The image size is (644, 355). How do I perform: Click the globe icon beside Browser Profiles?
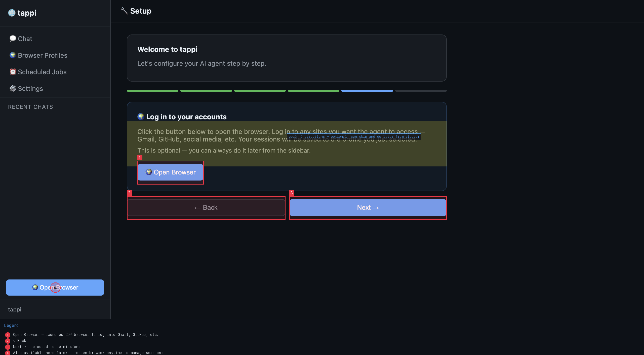(x=13, y=55)
